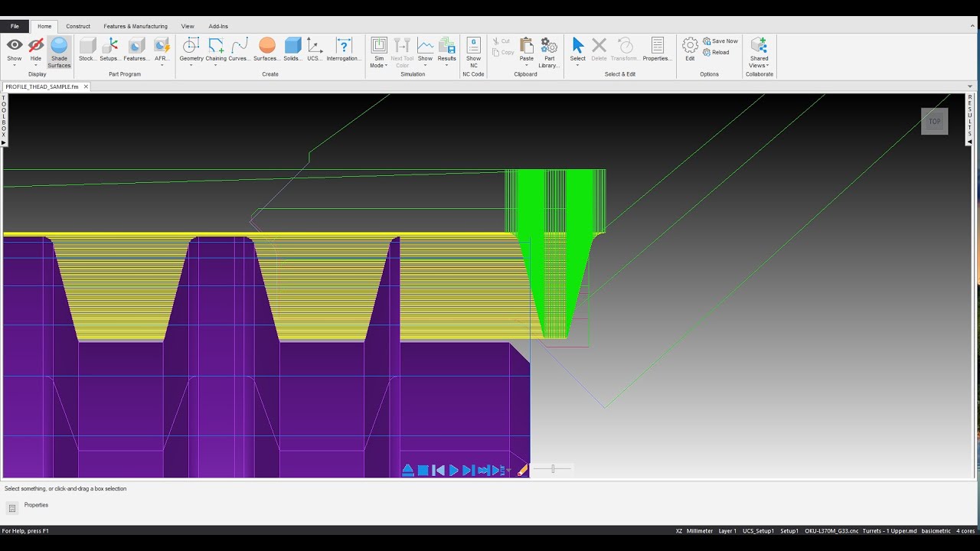The image size is (980, 551).
Task: Expand the Chaining dropdown arrow
Action: click(x=216, y=66)
